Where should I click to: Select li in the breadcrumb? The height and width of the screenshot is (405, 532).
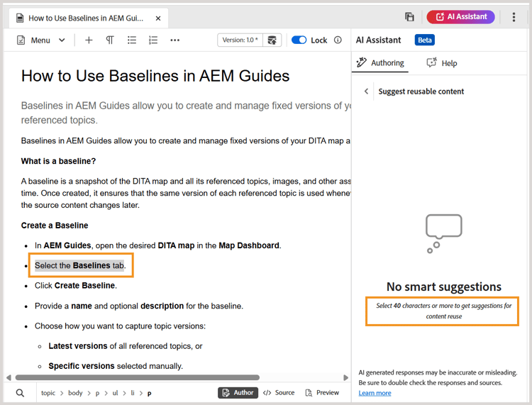[x=133, y=393]
